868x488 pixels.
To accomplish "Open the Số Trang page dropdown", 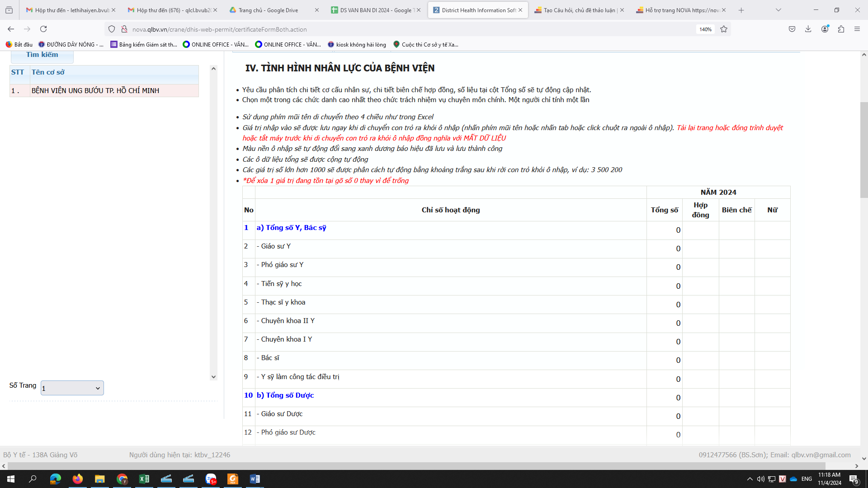I will point(72,388).
